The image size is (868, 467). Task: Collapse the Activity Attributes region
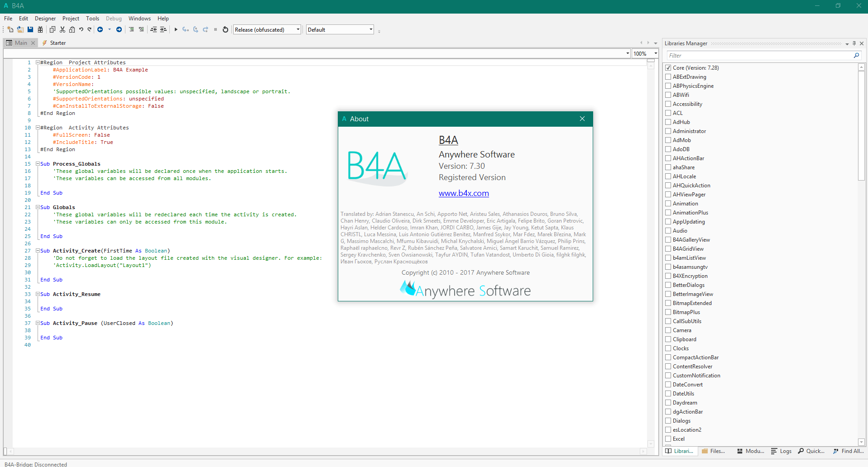point(38,128)
